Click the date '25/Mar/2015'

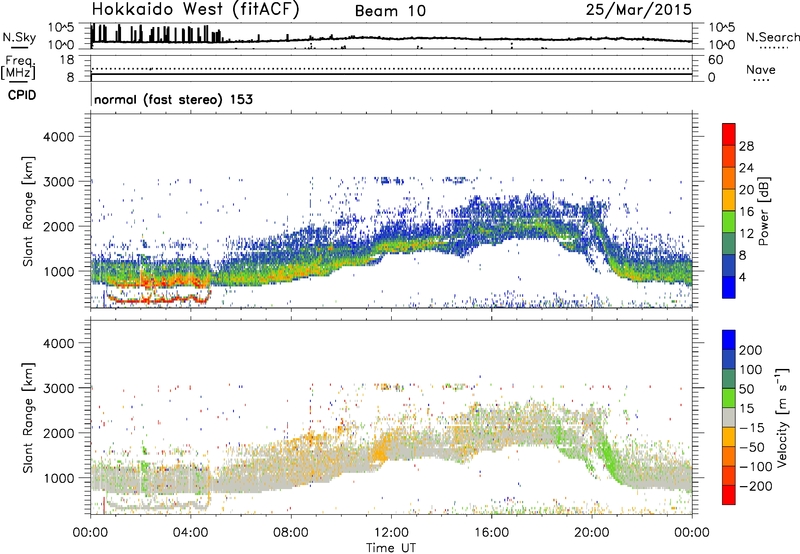coord(638,10)
